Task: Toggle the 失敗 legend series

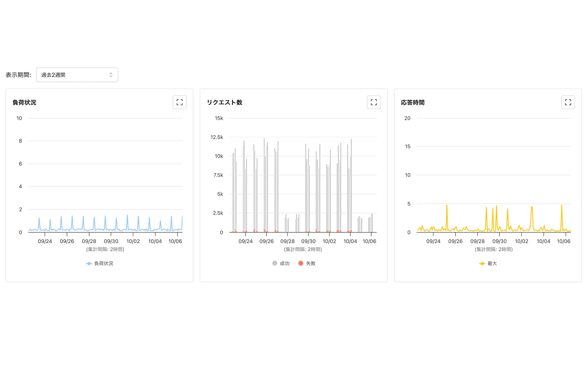Action: tap(311, 263)
